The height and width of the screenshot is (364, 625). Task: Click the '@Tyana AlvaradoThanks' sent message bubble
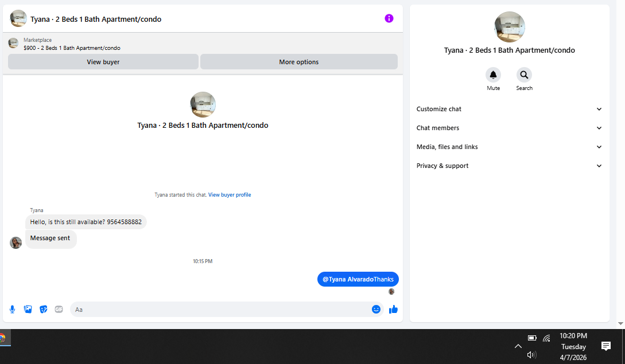click(358, 279)
